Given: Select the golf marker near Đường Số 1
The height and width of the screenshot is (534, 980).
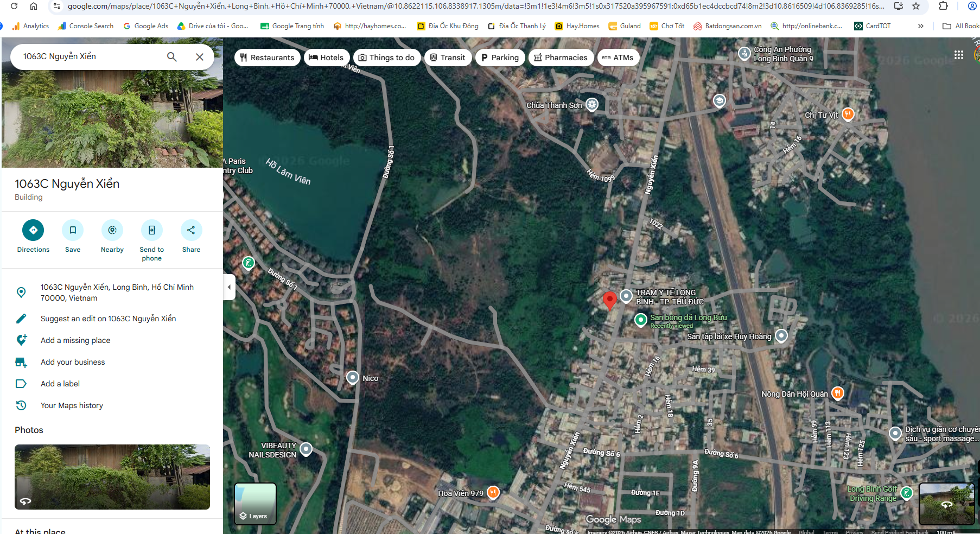Looking at the screenshot, I should [249, 263].
